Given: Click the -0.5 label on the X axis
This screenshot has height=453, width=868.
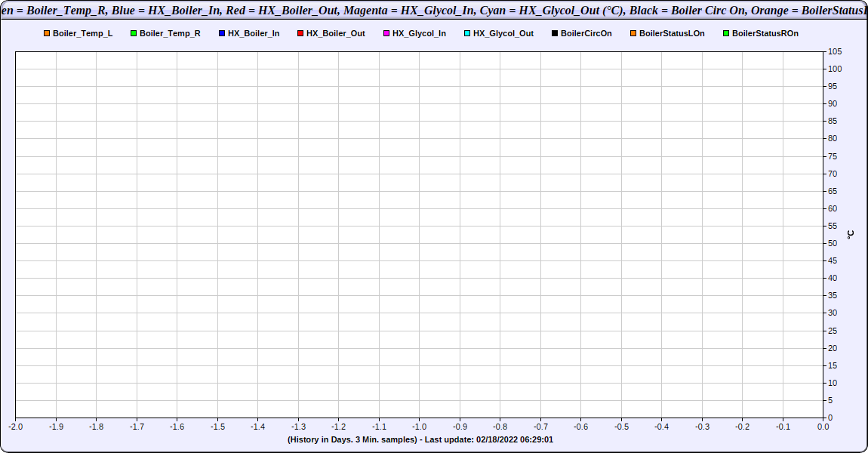Looking at the screenshot, I should 621,427.
